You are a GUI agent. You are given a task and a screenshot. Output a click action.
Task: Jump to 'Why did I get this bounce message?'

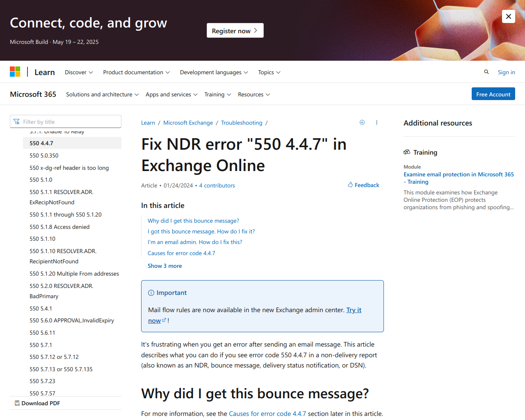[193, 221]
